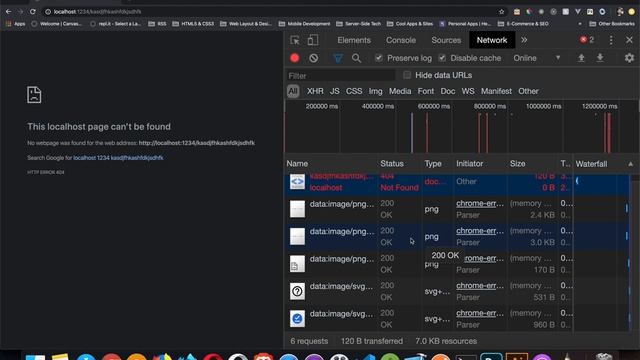Click the browser back arrow

coord(8,12)
